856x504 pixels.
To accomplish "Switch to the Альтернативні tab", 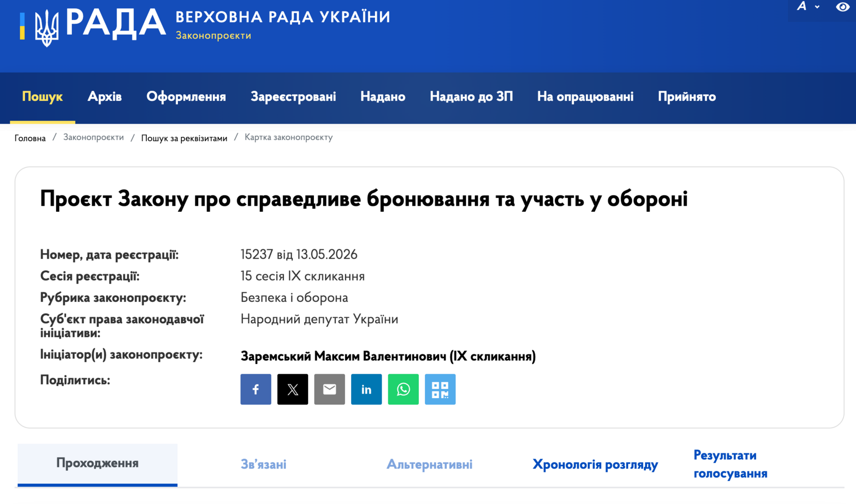I will [x=430, y=464].
